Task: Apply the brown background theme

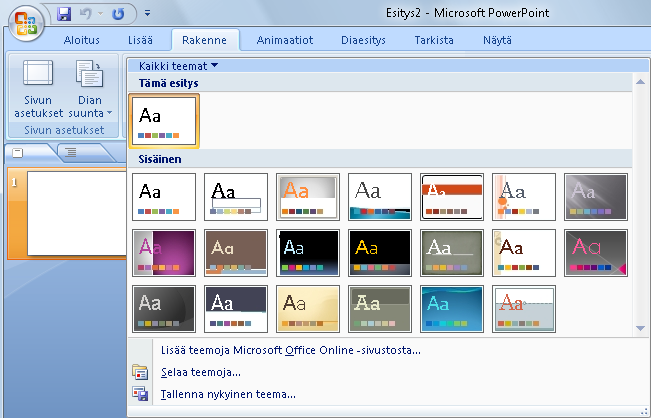Action: [x=236, y=253]
